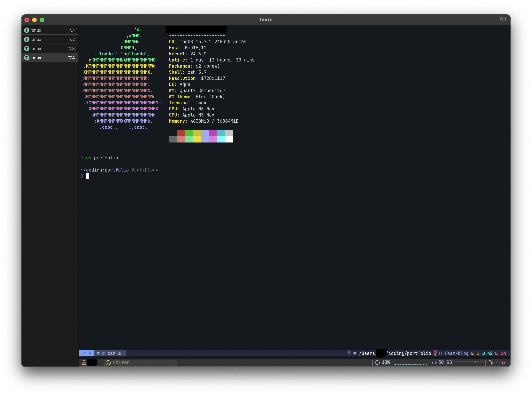Click the green terminal icon in tmux window bar
The image size is (532, 395).
[x=98, y=353]
